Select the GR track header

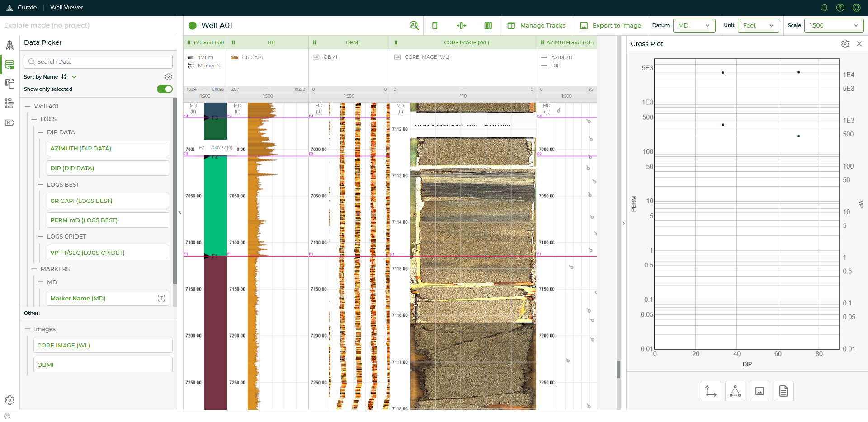[268, 42]
